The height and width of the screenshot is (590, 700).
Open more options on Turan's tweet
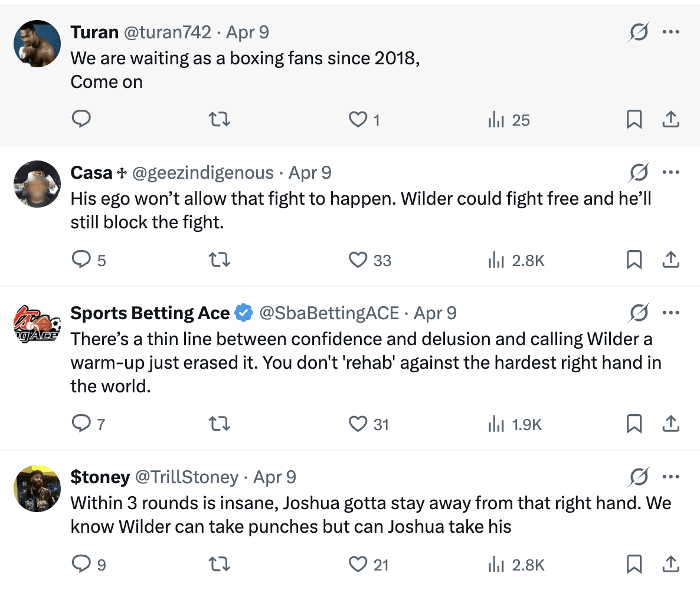pyautogui.click(x=671, y=32)
